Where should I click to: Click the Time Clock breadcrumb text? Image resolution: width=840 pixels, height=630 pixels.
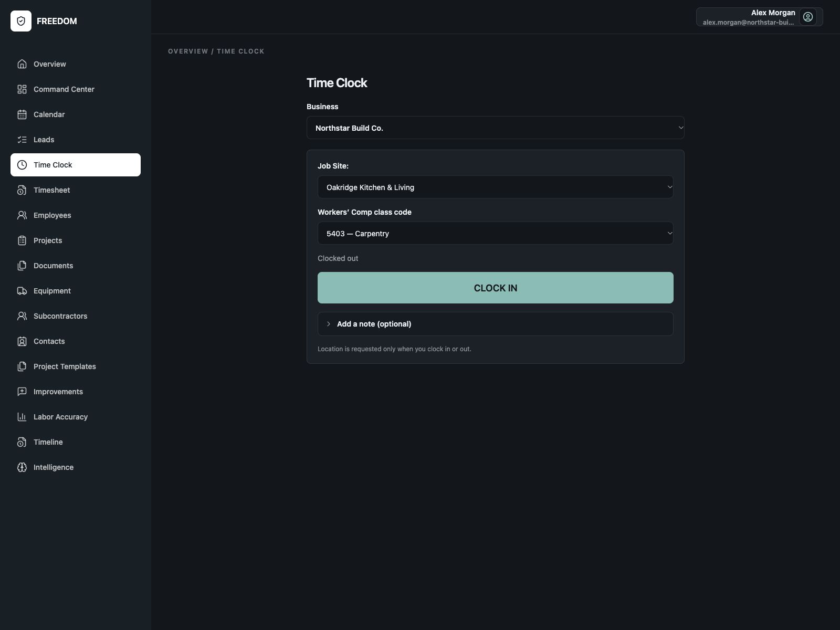pos(240,51)
